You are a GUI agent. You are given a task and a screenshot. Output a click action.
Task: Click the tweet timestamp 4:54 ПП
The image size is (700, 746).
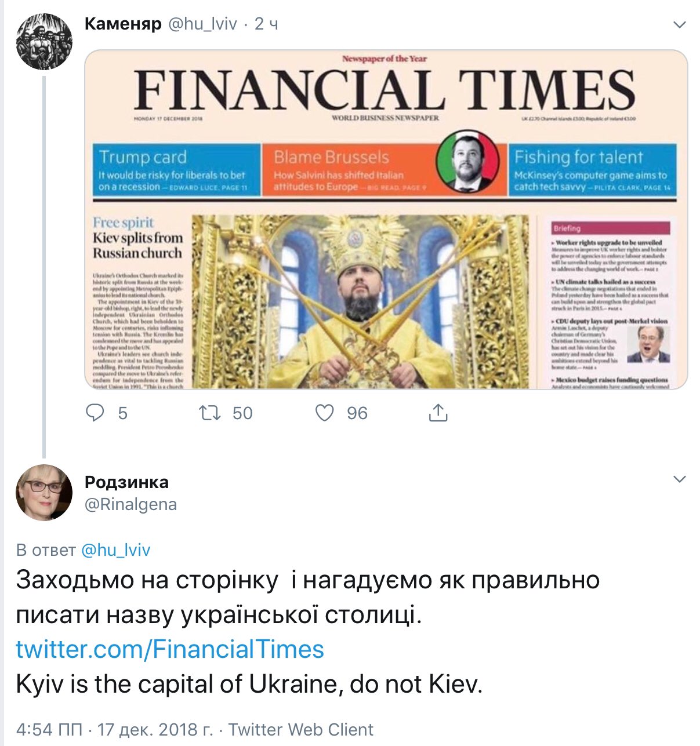(49, 729)
